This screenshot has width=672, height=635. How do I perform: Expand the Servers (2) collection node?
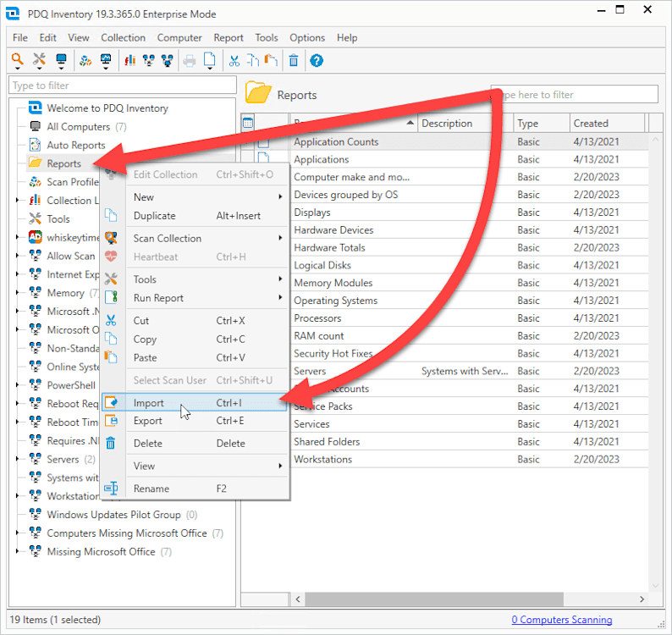[17, 459]
